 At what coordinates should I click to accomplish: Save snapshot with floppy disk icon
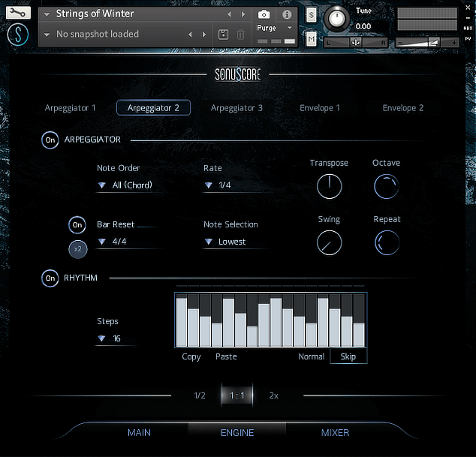(x=223, y=35)
